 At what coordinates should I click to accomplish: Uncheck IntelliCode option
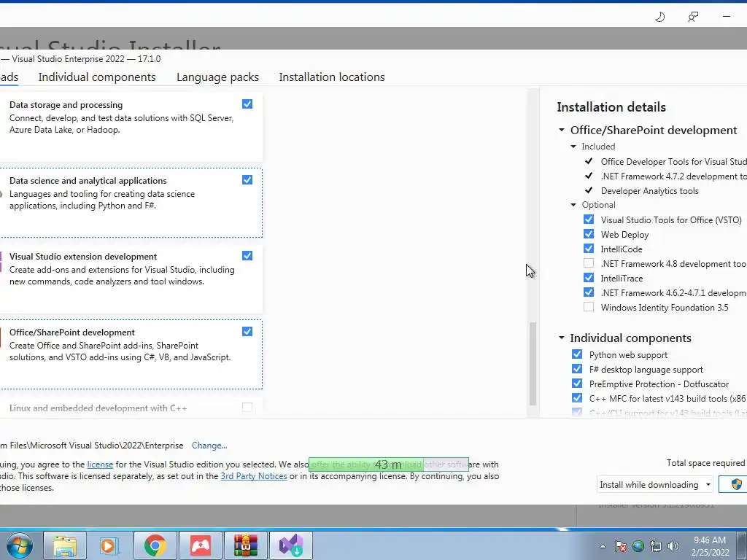(589, 249)
